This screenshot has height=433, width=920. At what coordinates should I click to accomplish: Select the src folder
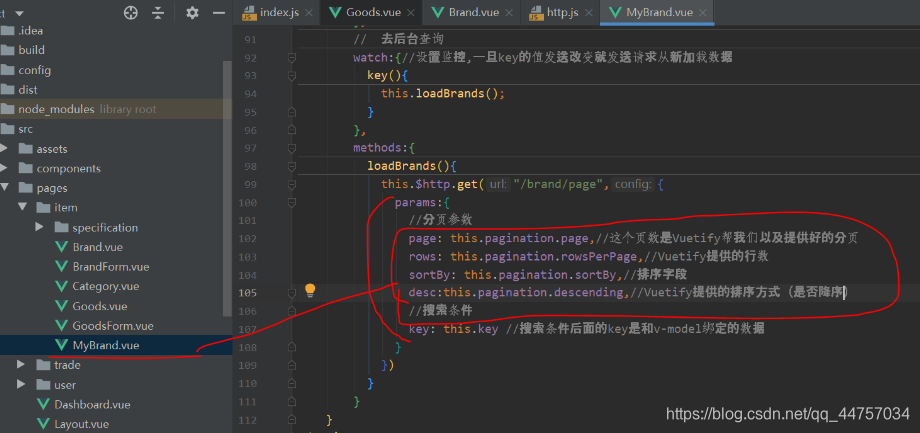[25, 129]
